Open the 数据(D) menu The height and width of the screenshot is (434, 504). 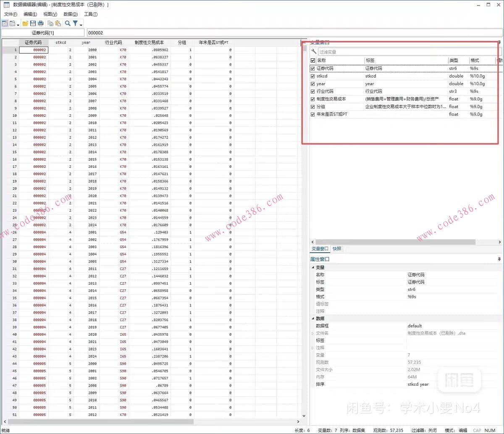pos(71,14)
